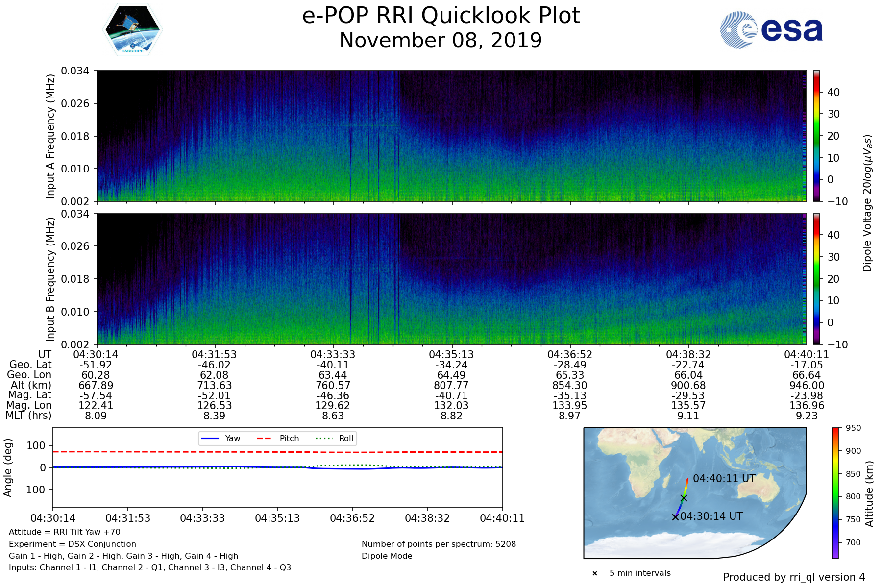Click the '04:40:11 UT' label on the map

724,478
